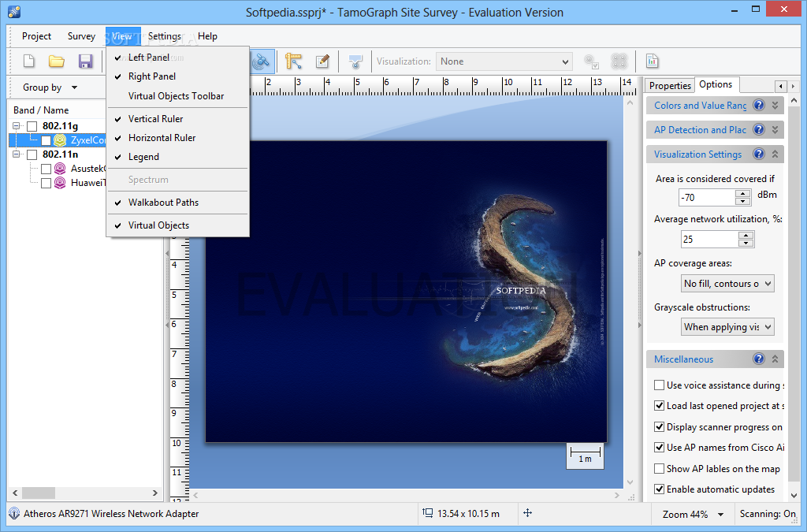
Task: Click the all APs grid icon
Action: 619,61
